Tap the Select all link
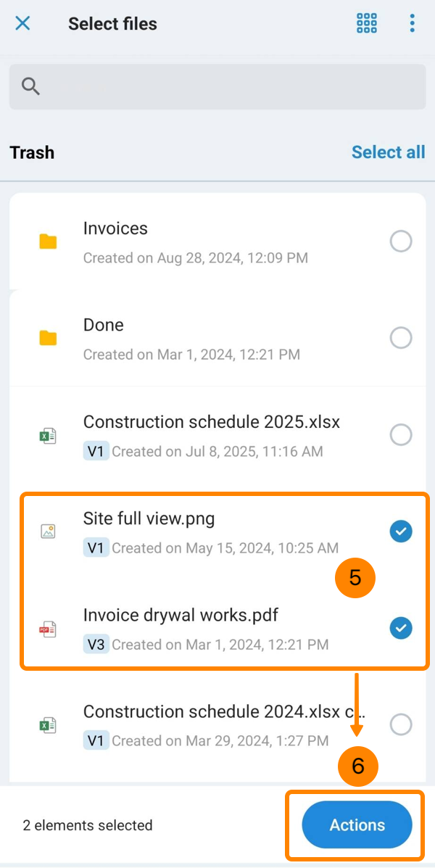The height and width of the screenshot is (868, 435). pyautogui.click(x=388, y=152)
